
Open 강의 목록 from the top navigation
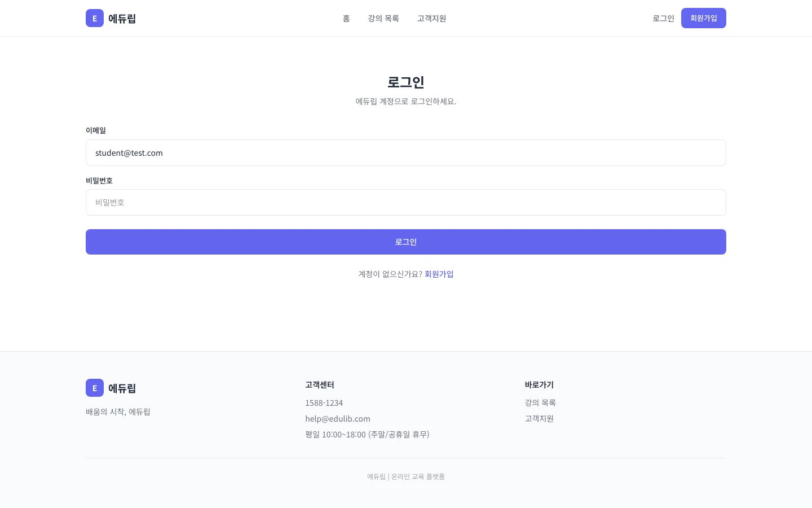pyautogui.click(x=383, y=18)
